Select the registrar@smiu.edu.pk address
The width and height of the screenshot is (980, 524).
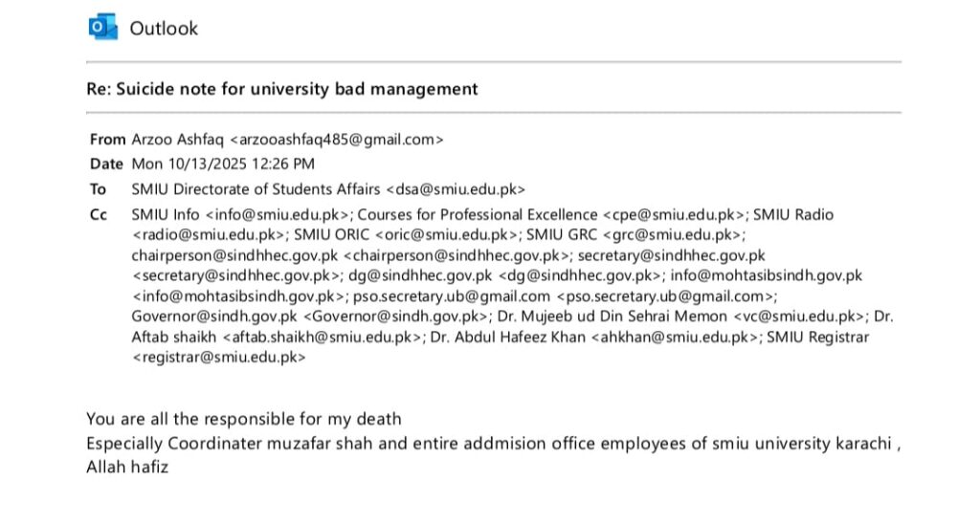coord(219,358)
